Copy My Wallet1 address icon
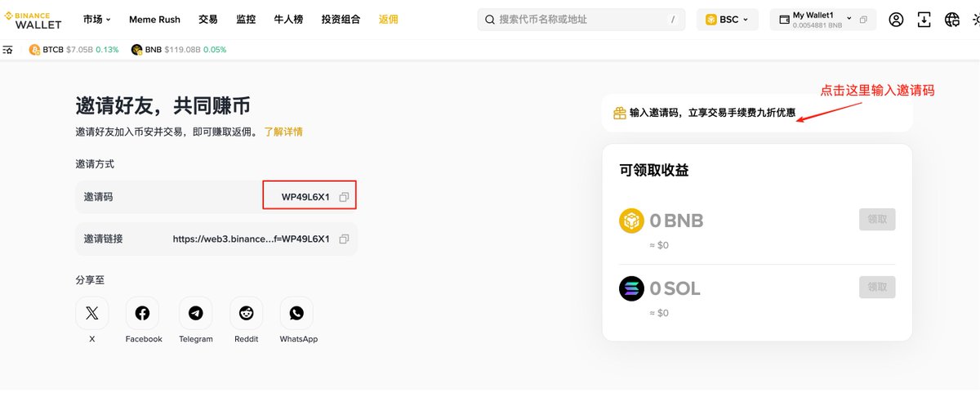The image size is (980, 420). [x=863, y=19]
